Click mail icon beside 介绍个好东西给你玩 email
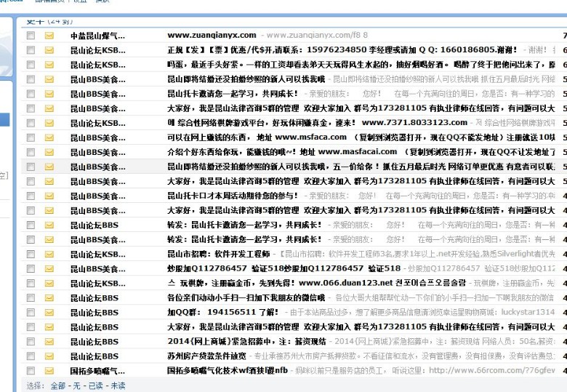 click(x=49, y=152)
